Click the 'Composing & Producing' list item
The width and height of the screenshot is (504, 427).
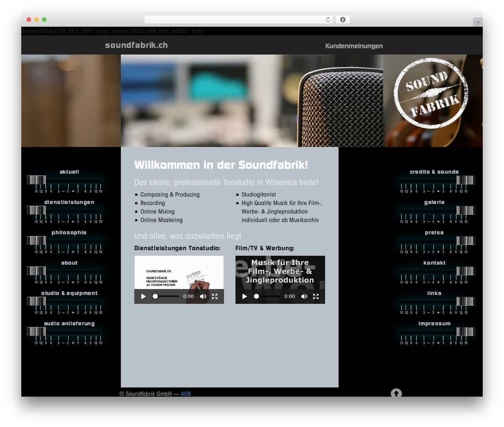[170, 195]
